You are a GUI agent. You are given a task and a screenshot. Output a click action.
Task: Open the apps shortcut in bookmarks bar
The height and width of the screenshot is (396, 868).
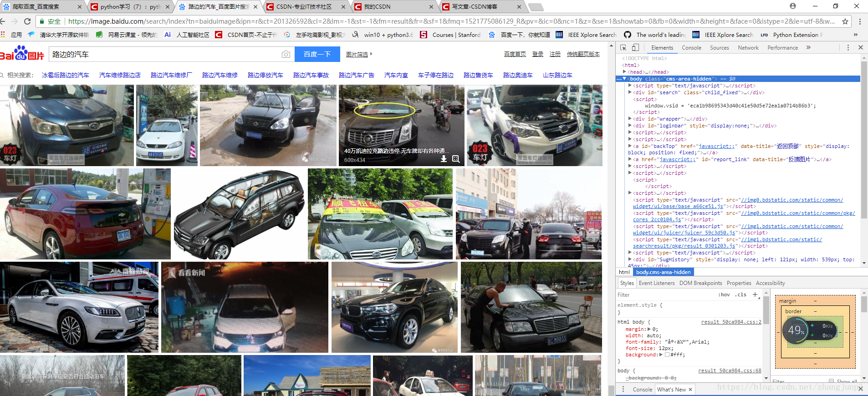tap(11, 35)
